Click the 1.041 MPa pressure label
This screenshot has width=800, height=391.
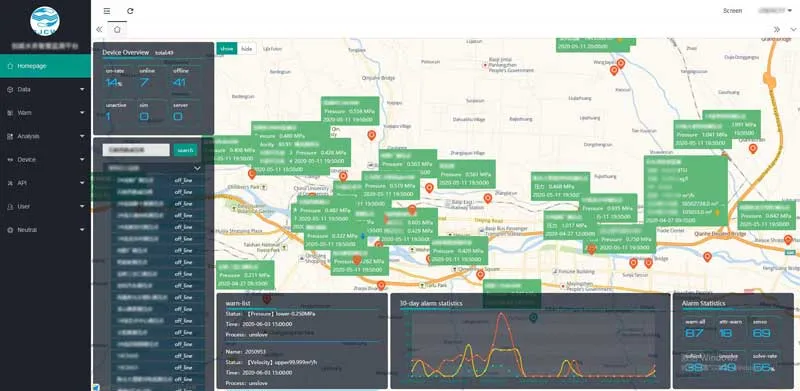tap(703, 134)
